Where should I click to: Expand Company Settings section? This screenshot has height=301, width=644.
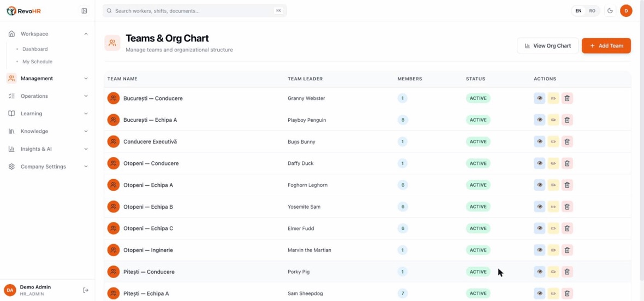(x=48, y=167)
